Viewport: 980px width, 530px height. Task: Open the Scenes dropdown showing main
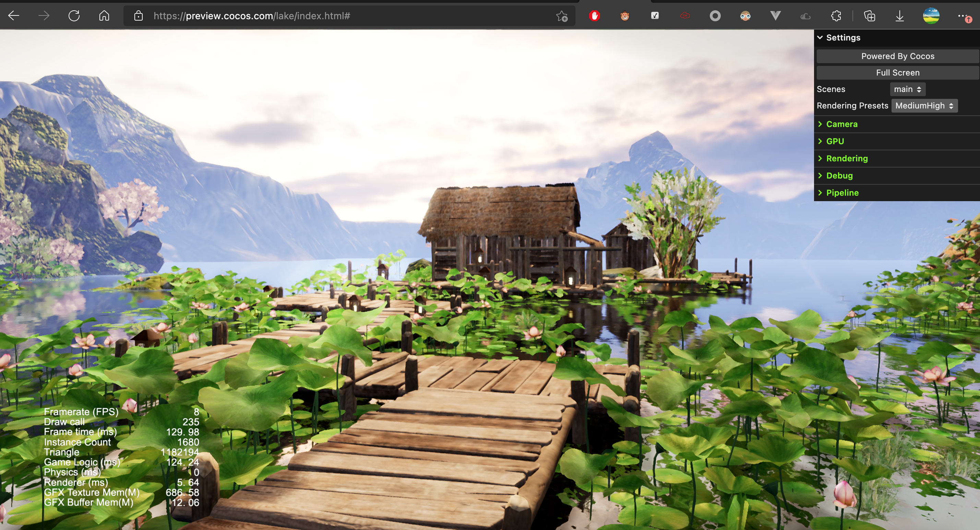click(x=907, y=89)
